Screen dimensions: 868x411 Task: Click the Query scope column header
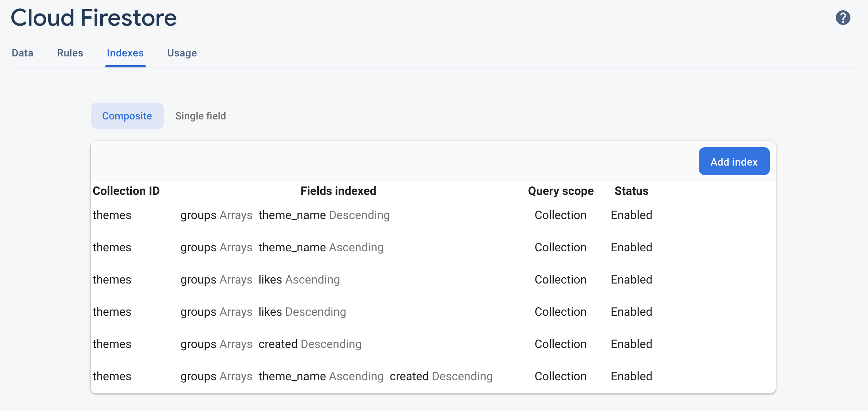pos(561,191)
